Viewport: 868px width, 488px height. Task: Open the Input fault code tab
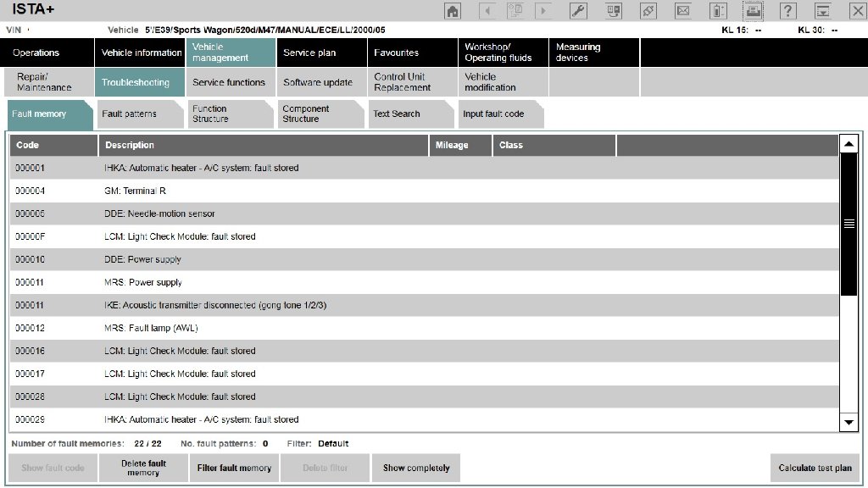coord(501,114)
